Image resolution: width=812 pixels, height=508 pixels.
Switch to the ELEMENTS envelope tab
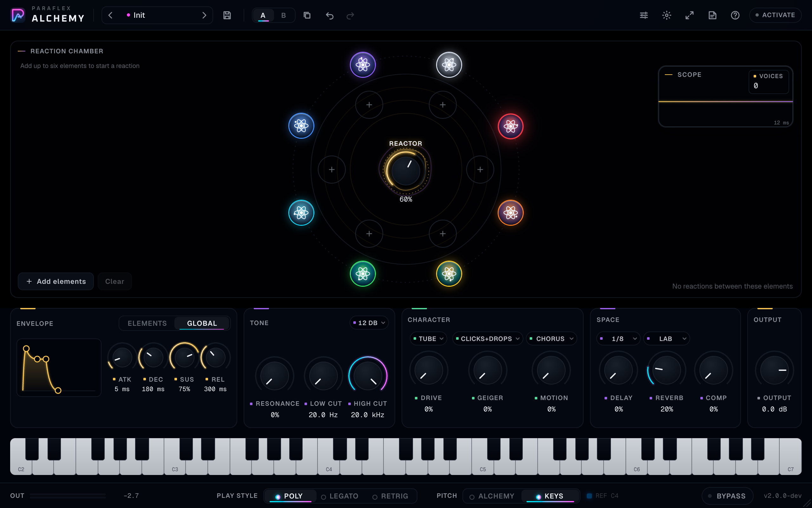147,323
